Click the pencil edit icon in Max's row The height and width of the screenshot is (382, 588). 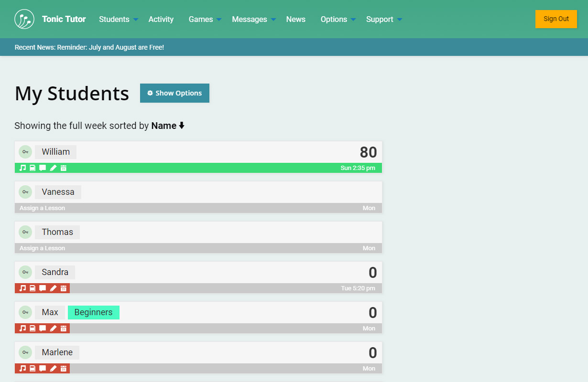53,329
